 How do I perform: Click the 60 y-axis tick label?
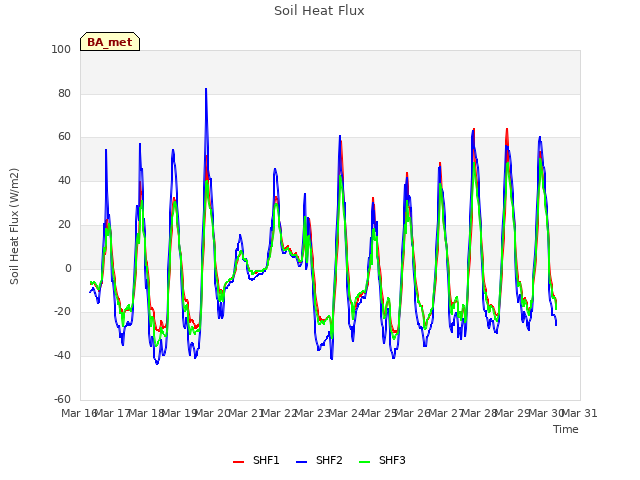(x=64, y=137)
